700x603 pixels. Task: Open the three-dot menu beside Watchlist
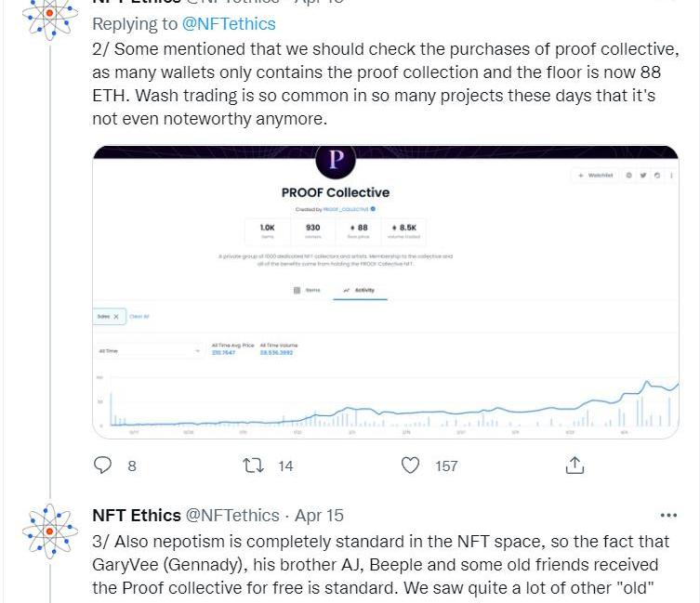[671, 176]
